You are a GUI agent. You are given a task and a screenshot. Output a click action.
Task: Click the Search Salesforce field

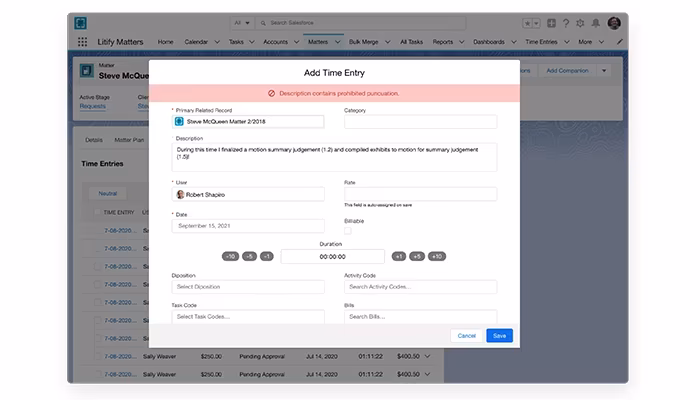[x=361, y=23]
